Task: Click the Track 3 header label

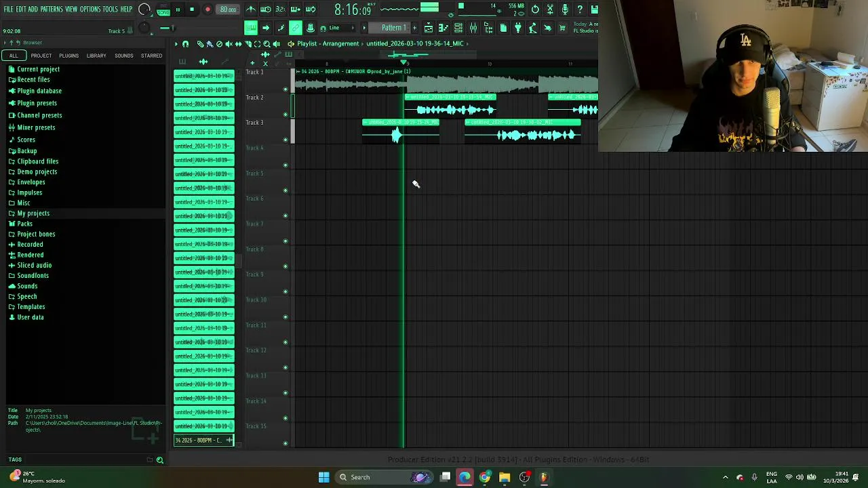Action: click(254, 123)
